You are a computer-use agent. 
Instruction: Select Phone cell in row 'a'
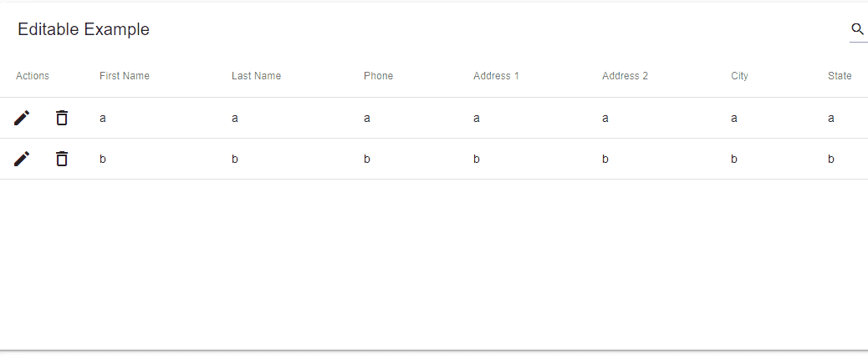coord(367,119)
